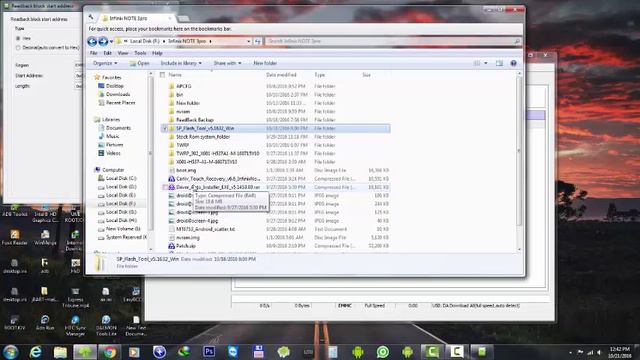The width and height of the screenshot is (640, 360).
Task: Refresh the folder using the address bar refresh icon
Action: pyautogui.click(x=258, y=41)
